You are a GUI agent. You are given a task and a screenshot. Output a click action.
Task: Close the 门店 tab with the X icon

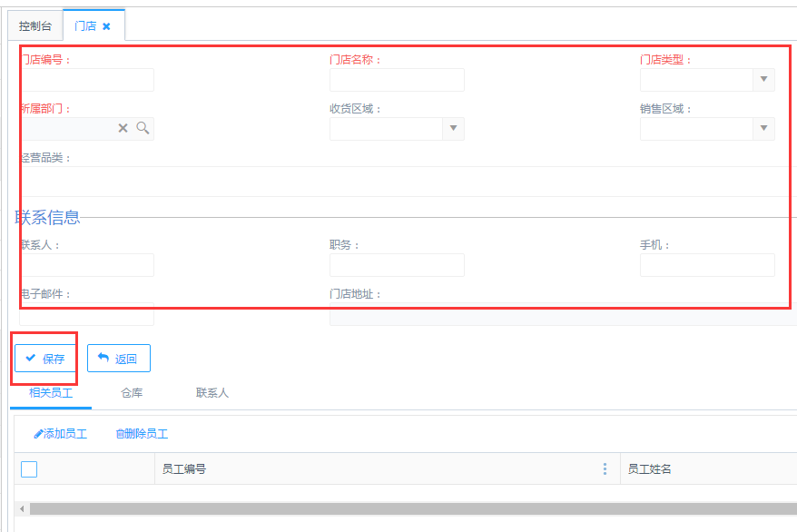[106, 26]
